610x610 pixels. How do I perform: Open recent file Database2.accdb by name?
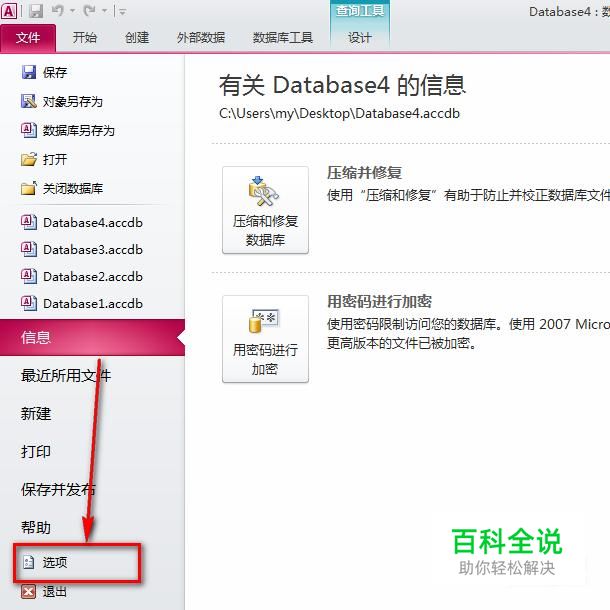tap(93, 277)
